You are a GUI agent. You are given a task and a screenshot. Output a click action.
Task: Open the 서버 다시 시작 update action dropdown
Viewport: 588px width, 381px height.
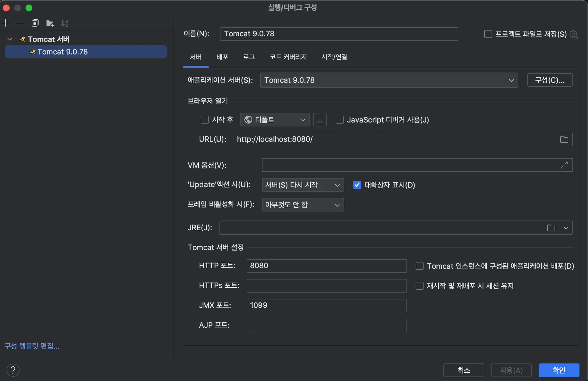[303, 185]
